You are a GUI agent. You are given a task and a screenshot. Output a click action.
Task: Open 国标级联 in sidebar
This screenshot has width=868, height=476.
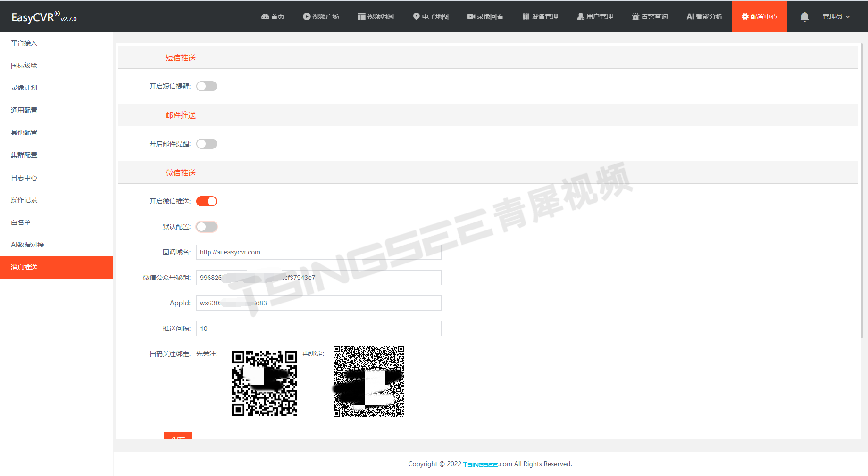pyautogui.click(x=56, y=66)
